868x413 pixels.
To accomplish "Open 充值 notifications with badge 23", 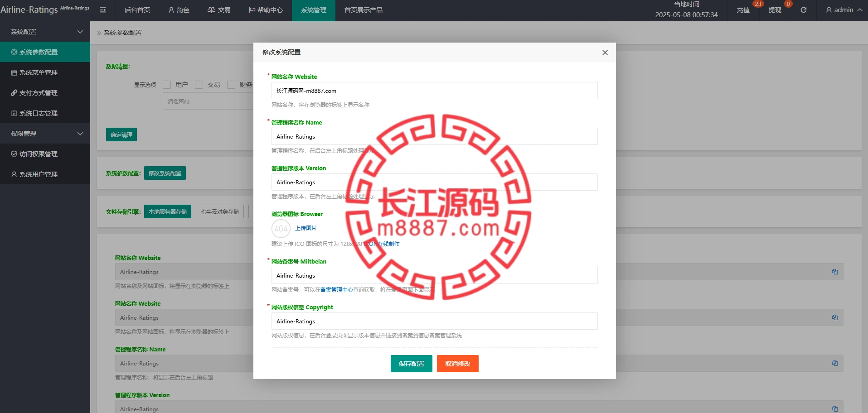I will pyautogui.click(x=743, y=10).
